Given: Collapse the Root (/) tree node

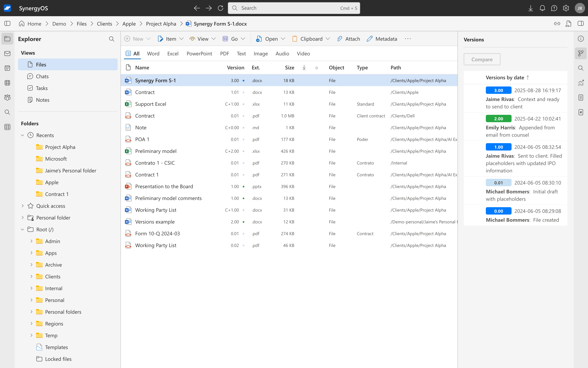Looking at the screenshot, I should 22,229.
